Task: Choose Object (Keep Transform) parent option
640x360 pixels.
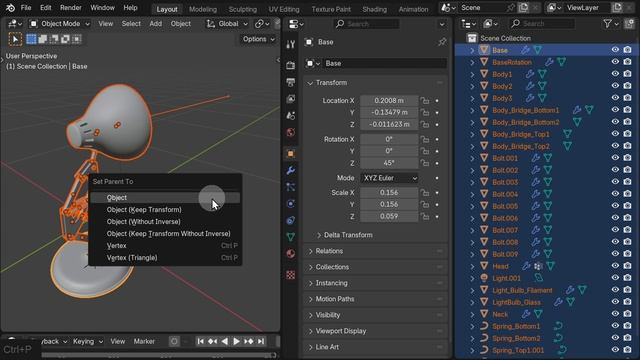Action: (x=165, y=209)
